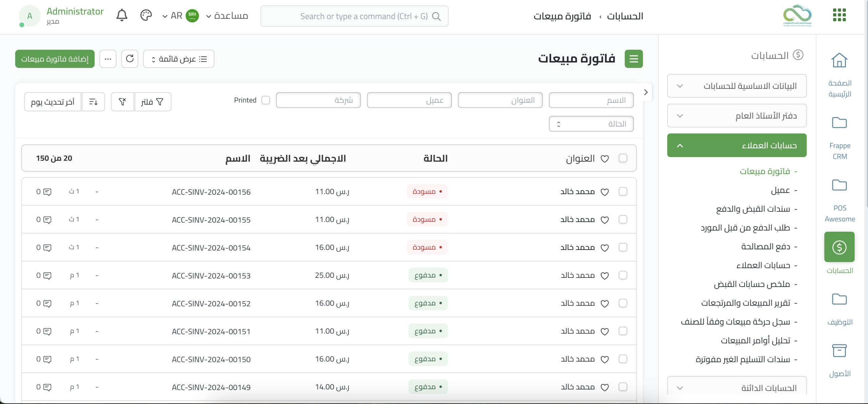The image size is (868, 404).
Task: Open the theme palette icon
Action: pyautogui.click(x=146, y=16)
